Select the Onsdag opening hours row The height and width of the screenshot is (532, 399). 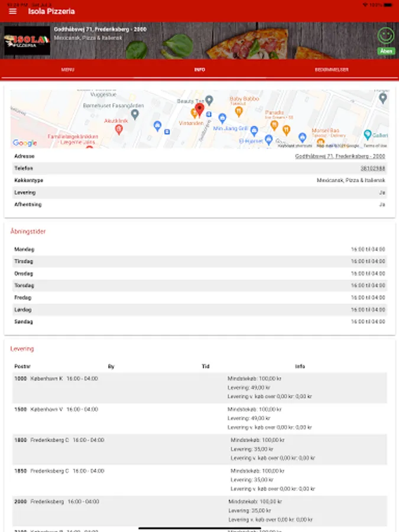[200, 274]
